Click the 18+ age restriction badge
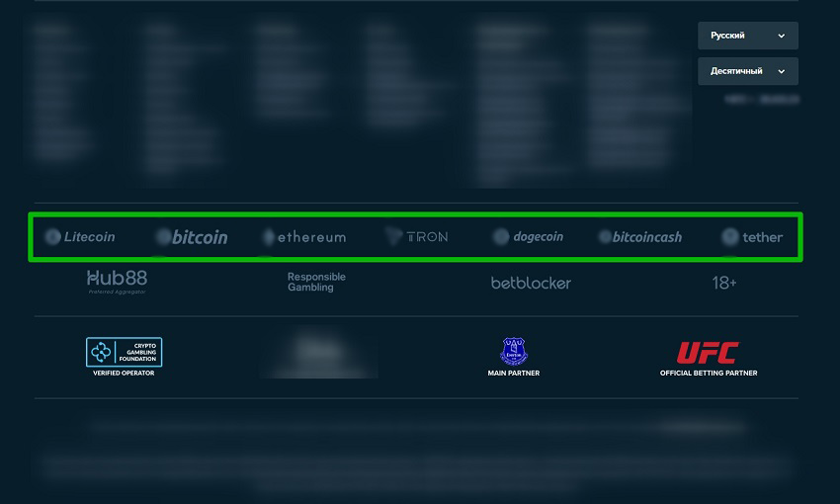 (x=724, y=283)
